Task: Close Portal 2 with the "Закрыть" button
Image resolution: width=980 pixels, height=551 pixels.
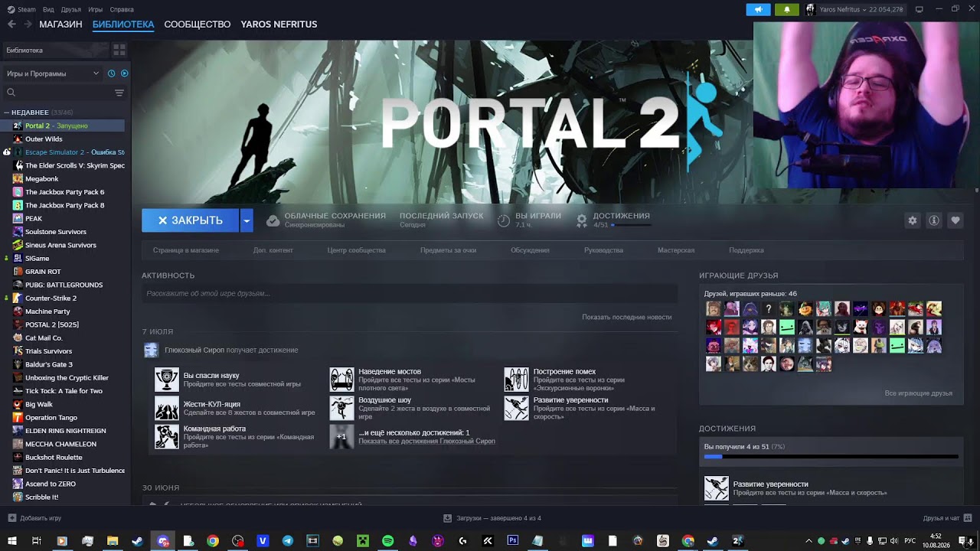Action: [x=191, y=220]
